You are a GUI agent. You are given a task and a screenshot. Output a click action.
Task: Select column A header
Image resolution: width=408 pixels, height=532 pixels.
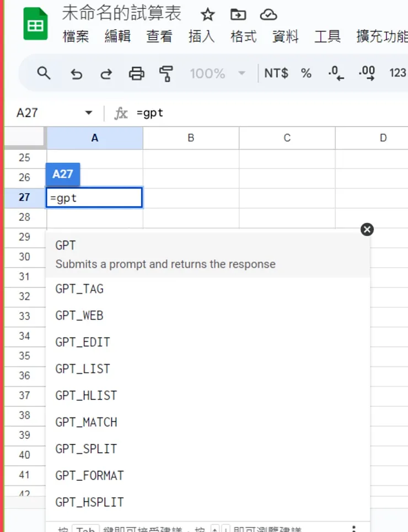point(95,138)
